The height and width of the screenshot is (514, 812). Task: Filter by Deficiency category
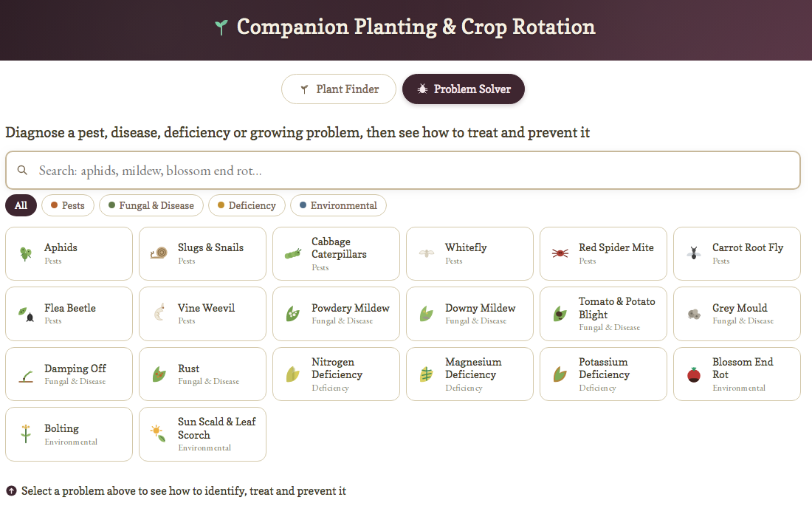click(x=247, y=205)
